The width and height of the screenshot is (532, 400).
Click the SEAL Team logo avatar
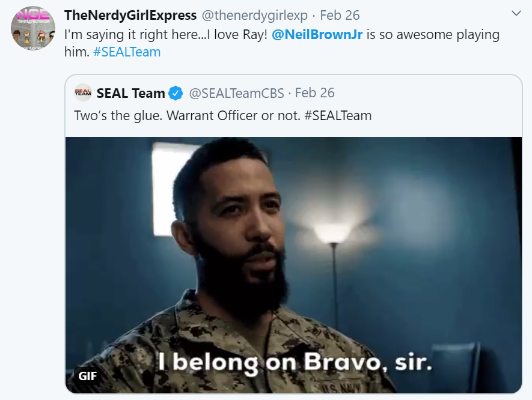pyautogui.click(x=82, y=93)
